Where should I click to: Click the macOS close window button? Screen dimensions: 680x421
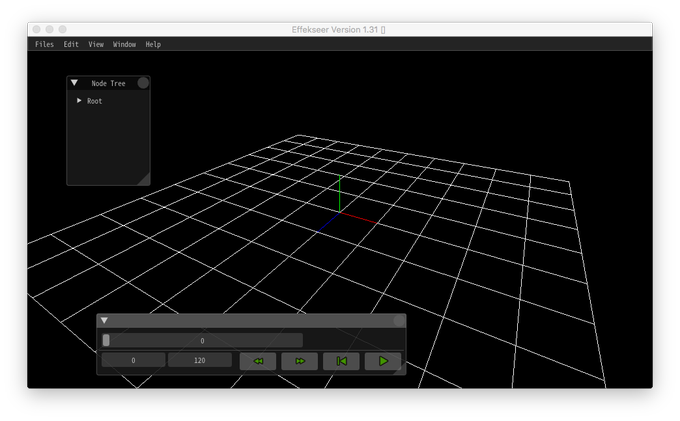point(36,29)
